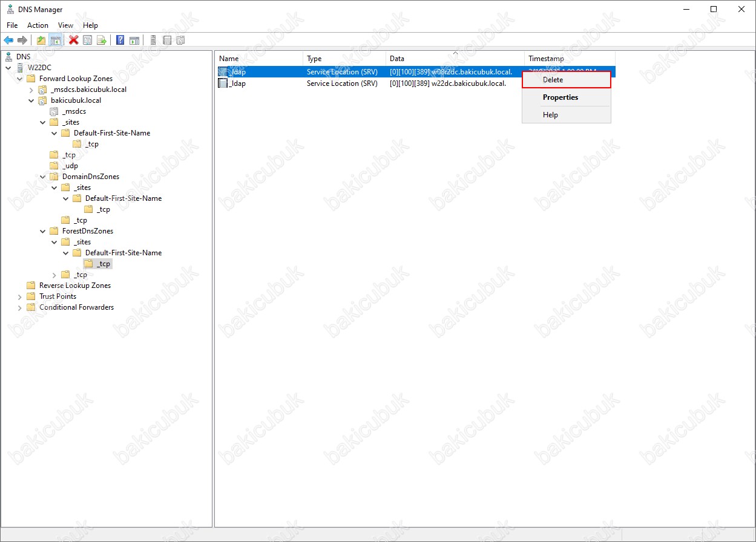Sort by the Timestamp column header

pyautogui.click(x=570, y=59)
